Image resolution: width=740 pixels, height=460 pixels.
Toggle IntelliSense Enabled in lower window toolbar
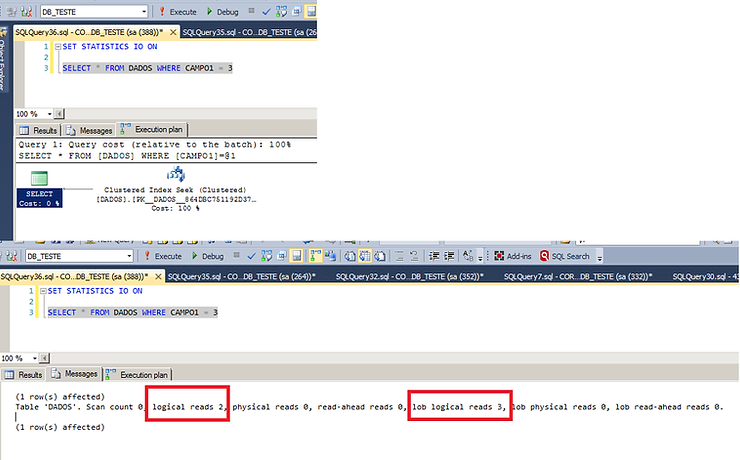click(296, 256)
